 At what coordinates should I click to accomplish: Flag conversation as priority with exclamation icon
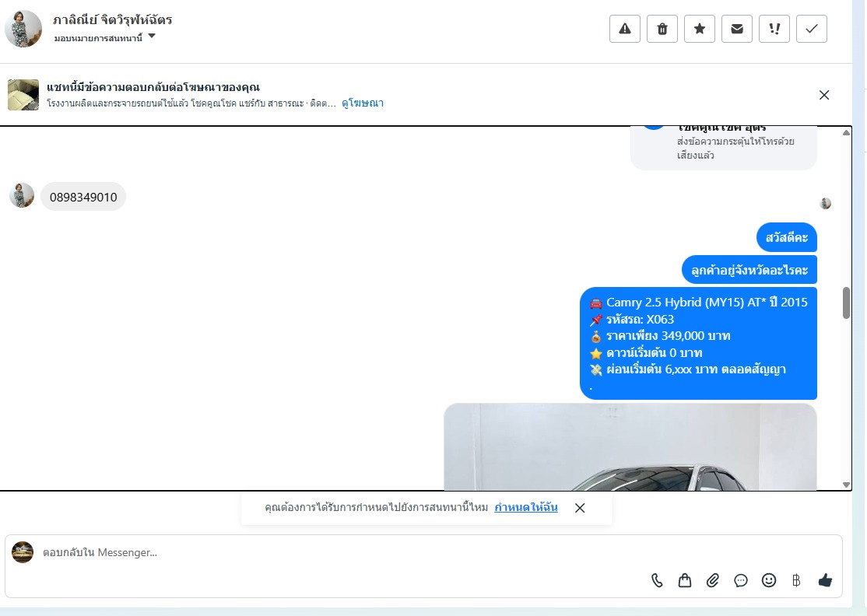coord(774,29)
